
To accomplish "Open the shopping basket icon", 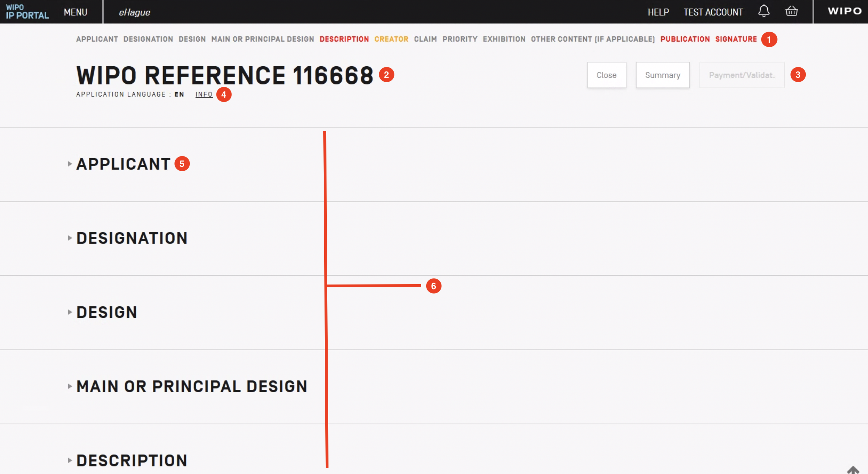I will point(791,11).
